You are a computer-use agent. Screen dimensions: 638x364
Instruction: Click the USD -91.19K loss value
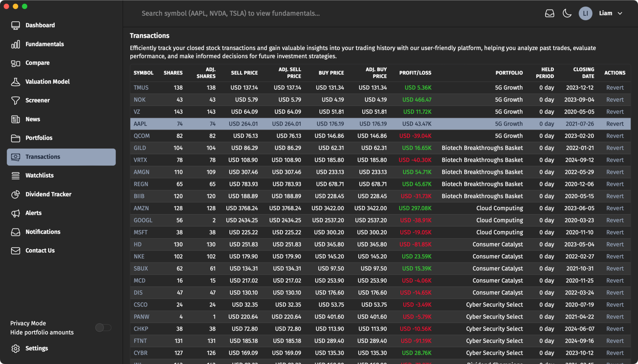click(x=416, y=341)
